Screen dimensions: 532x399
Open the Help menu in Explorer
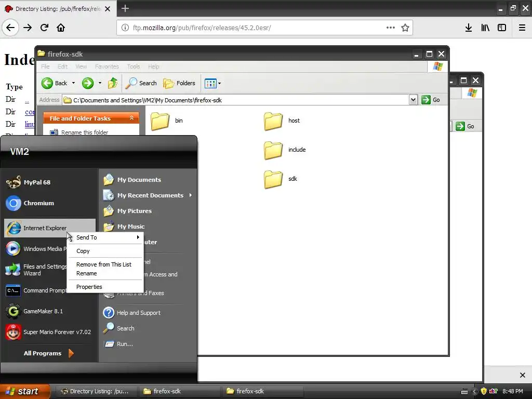154,66
